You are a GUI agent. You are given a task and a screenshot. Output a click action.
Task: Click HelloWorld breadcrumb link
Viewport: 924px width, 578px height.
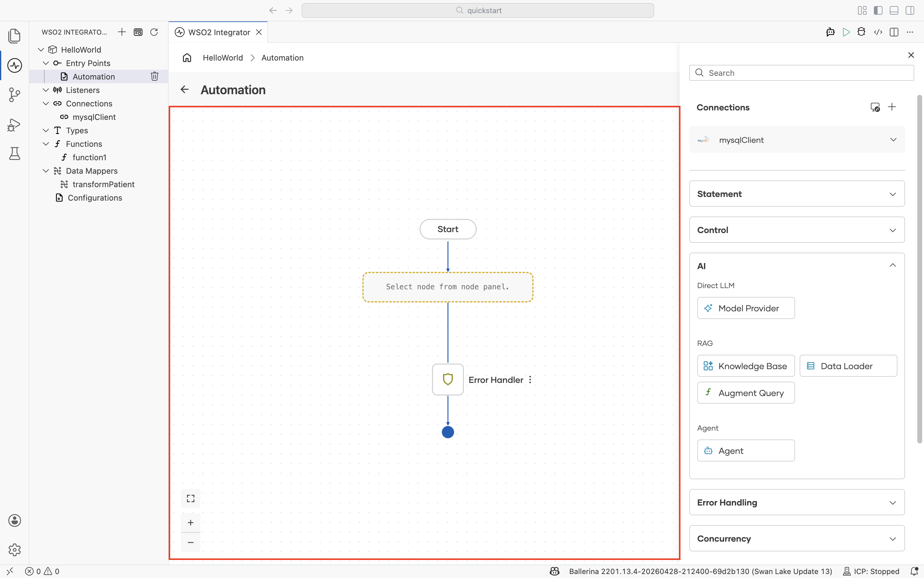[x=223, y=58]
